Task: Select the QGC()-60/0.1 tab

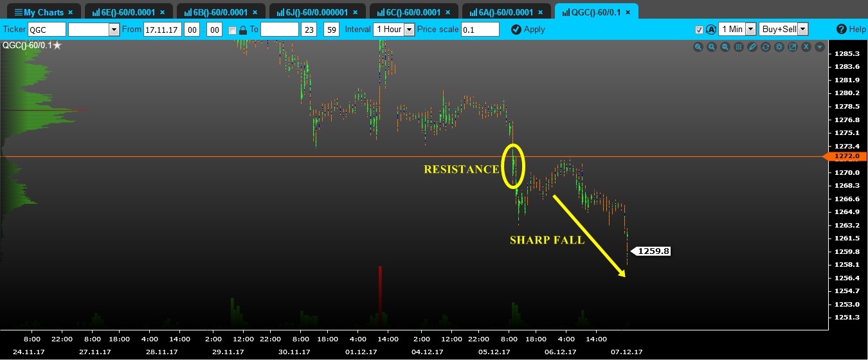Action: click(596, 12)
